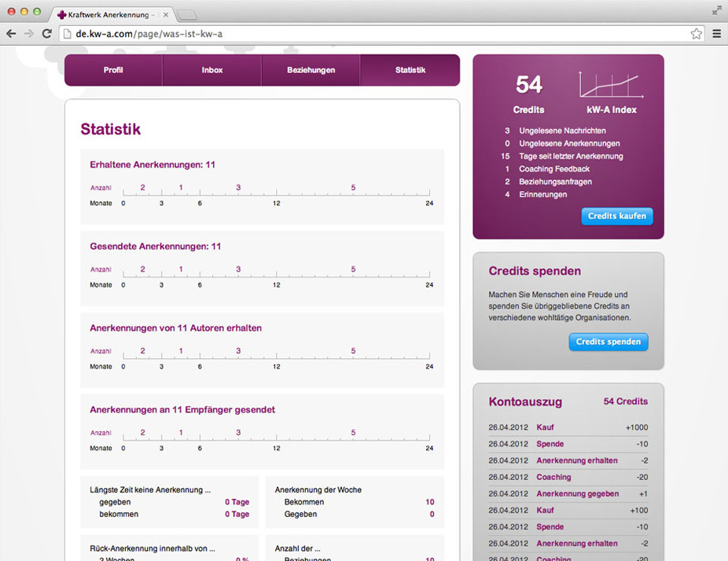The image size is (728, 561).
Task: Click the 12-month mark on Erhaltene Anerkennungen timeline
Action: pos(276,193)
